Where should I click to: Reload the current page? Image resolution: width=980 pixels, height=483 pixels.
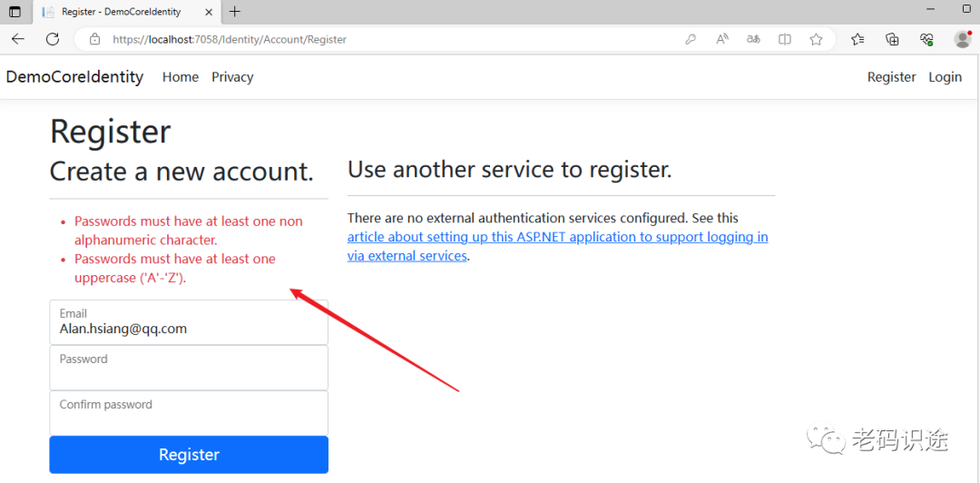[53, 39]
